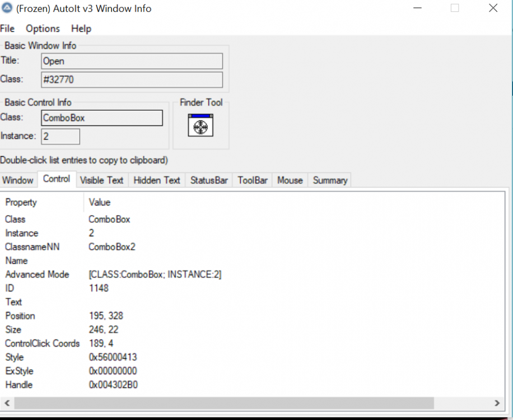Click the Value column header
Screen dimensions: 513x420
point(100,202)
